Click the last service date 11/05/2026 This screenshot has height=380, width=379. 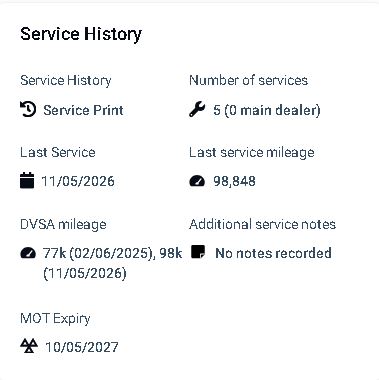click(x=78, y=181)
